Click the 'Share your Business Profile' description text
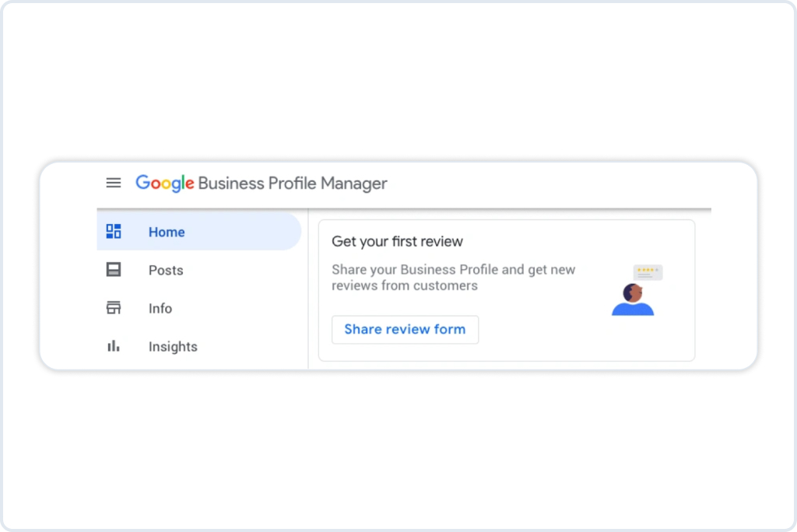This screenshot has height=532, width=797. [454, 278]
